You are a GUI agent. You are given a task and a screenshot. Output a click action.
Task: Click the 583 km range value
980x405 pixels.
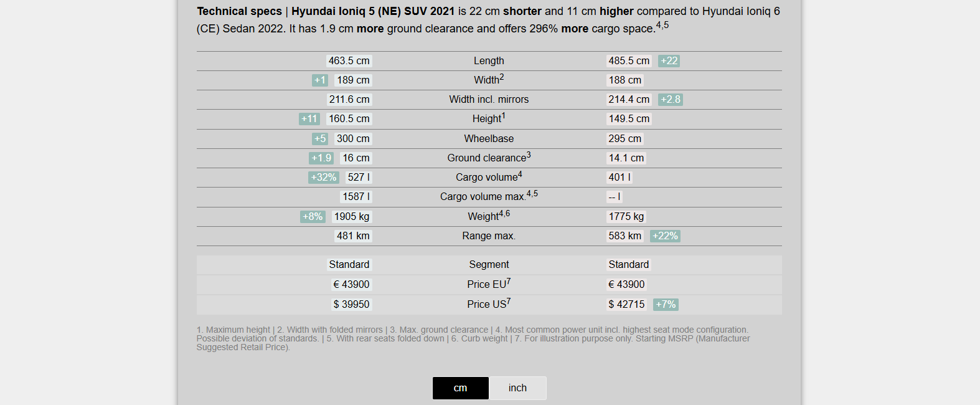click(624, 236)
